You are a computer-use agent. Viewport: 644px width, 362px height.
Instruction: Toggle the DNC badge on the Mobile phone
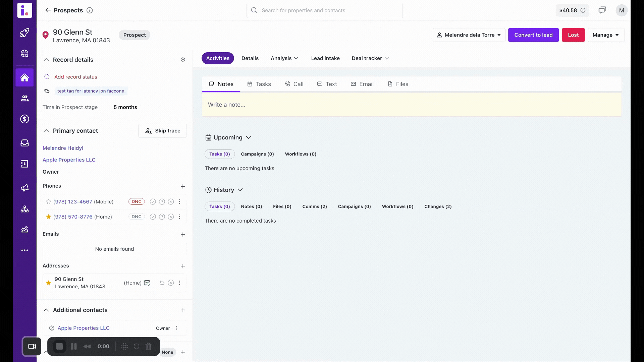[x=136, y=201]
